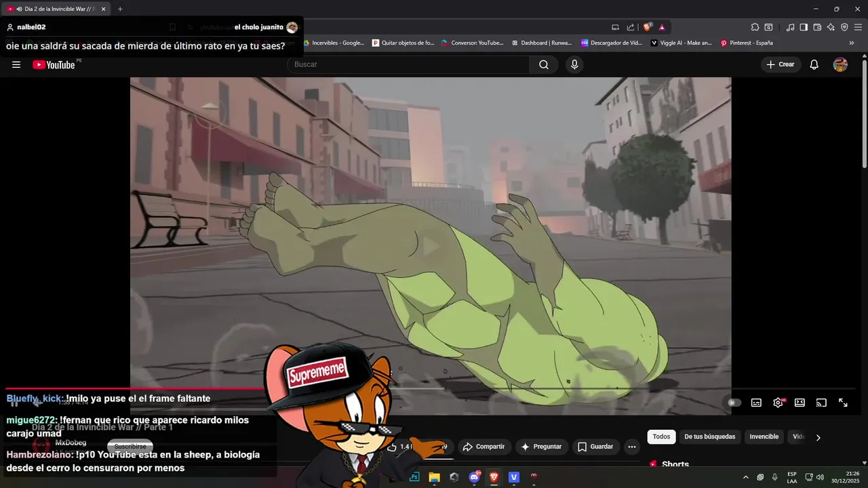Open the MxDobeg channel name
Viewport: 868px width, 488px height.
[x=71, y=443]
